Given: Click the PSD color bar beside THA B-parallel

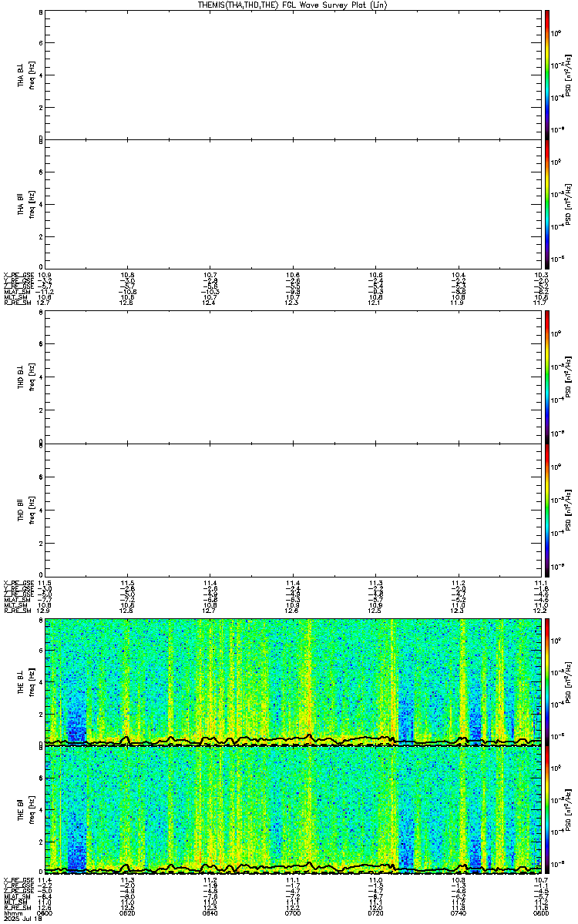Looking at the screenshot, I should point(547,203).
